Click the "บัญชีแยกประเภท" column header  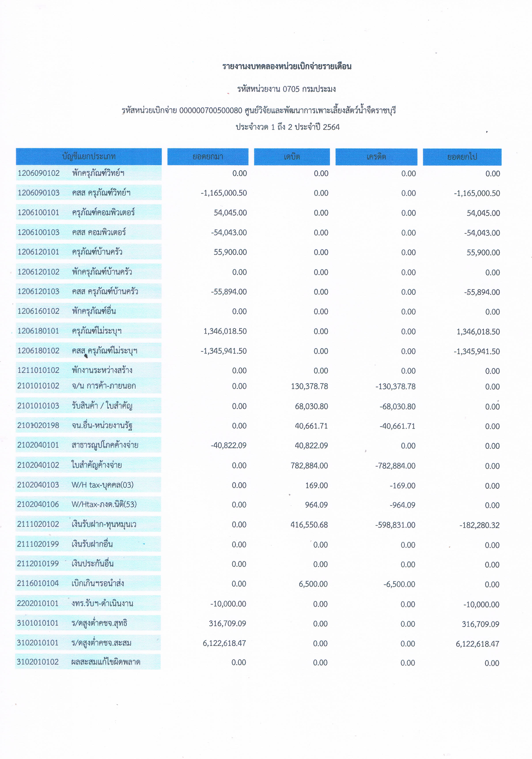tap(89, 156)
